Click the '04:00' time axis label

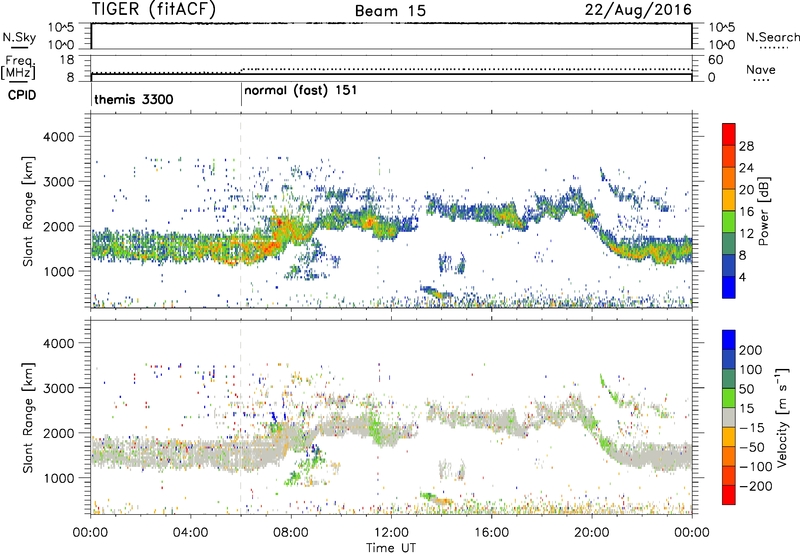coord(190,533)
